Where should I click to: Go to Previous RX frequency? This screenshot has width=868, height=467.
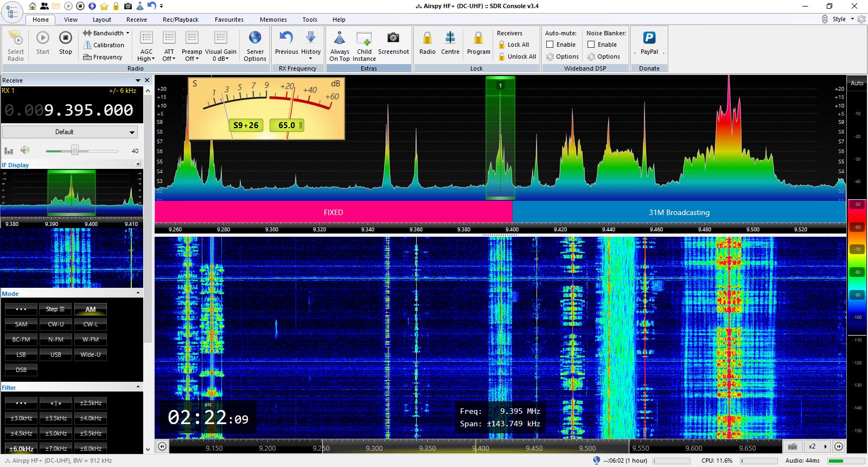point(286,43)
